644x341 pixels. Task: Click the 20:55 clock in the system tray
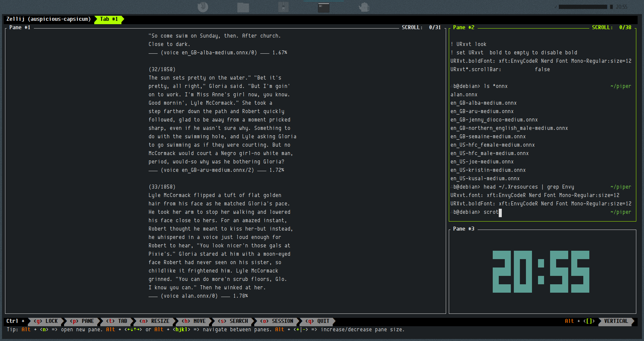coord(622,7)
